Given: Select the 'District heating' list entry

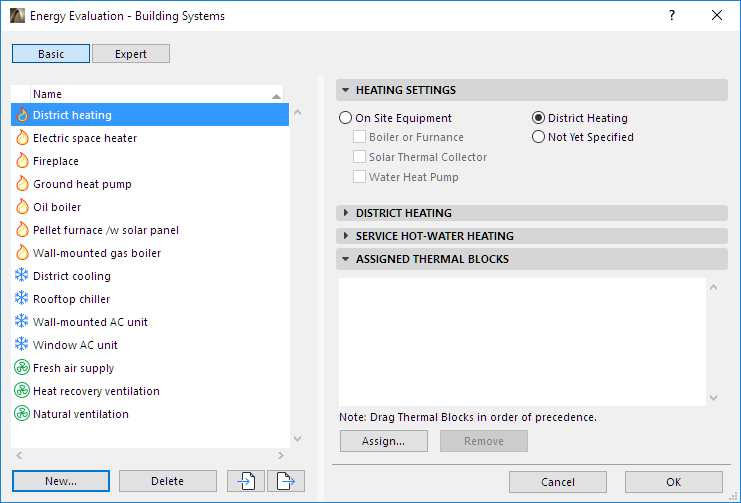Looking at the screenshot, I should point(150,115).
